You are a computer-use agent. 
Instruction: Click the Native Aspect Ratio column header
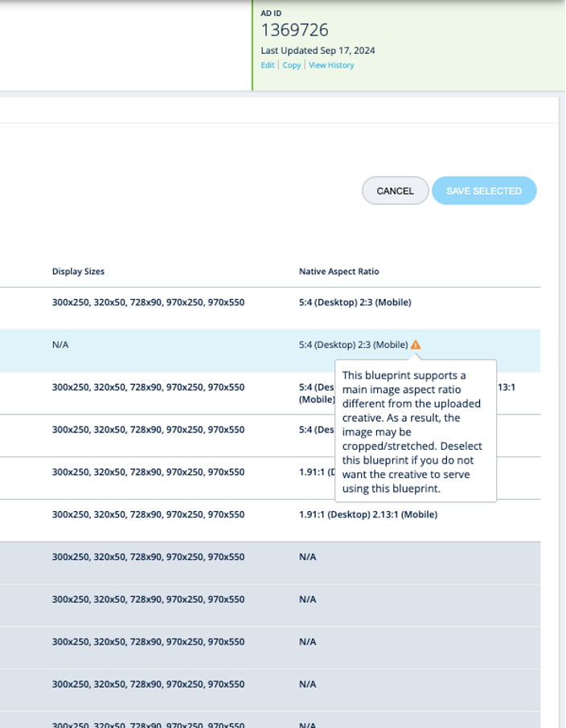click(x=338, y=272)
